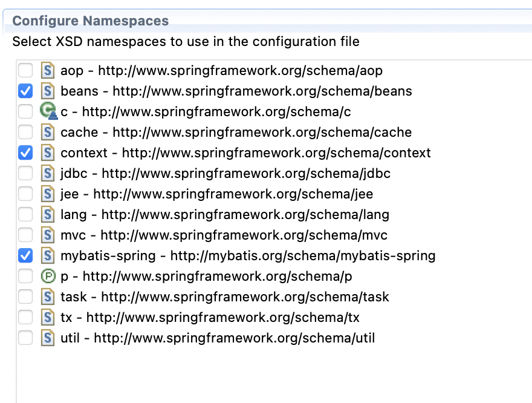Select the context schema URL row

click(245, 152)
